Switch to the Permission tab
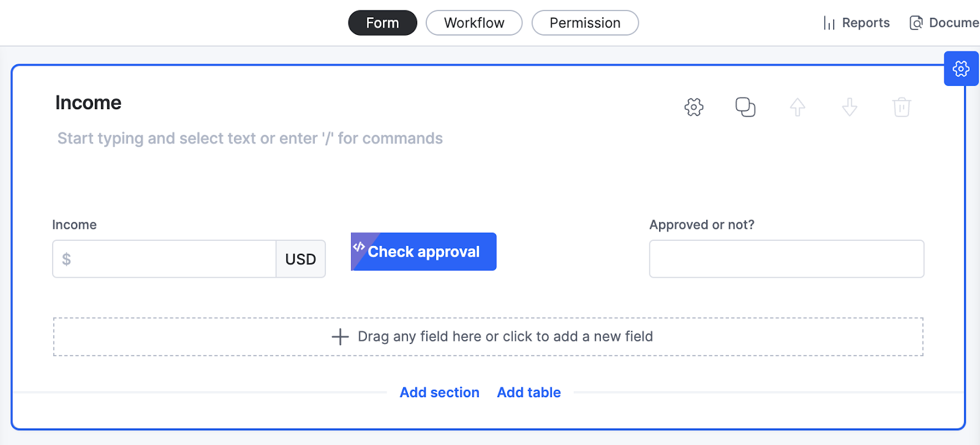This screenshot has width=980, height=445. [x=585, y=23]
